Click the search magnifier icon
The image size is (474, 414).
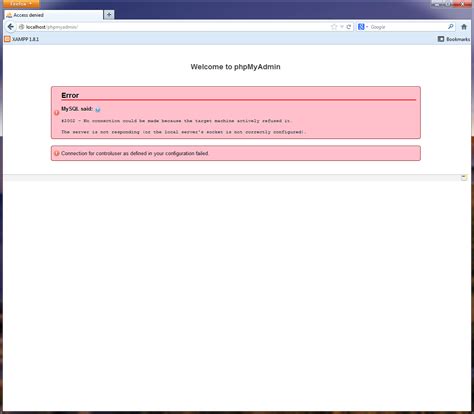tap(451, 27)
